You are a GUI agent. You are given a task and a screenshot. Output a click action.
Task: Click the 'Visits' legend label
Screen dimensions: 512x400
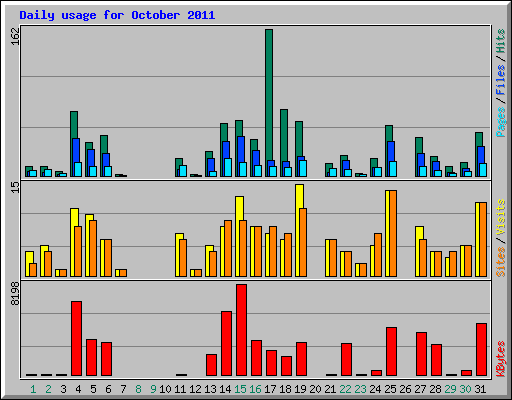pyautogui.click(x=501, y=217)
